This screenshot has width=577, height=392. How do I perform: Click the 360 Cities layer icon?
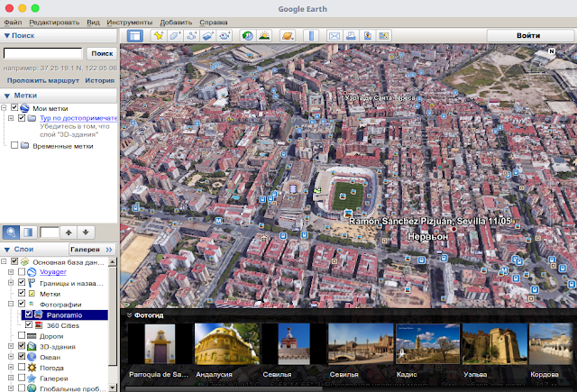click(38, 325)
